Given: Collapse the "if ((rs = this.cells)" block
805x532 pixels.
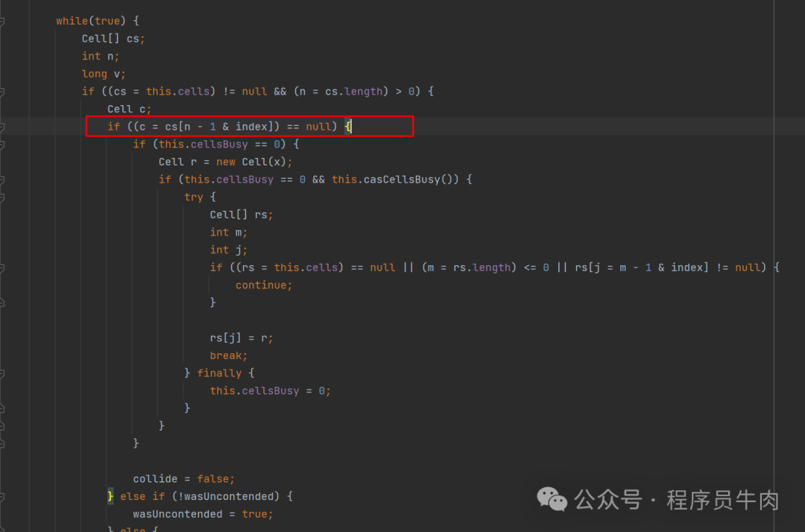Looking at the screenshot, I should point(2,267).
